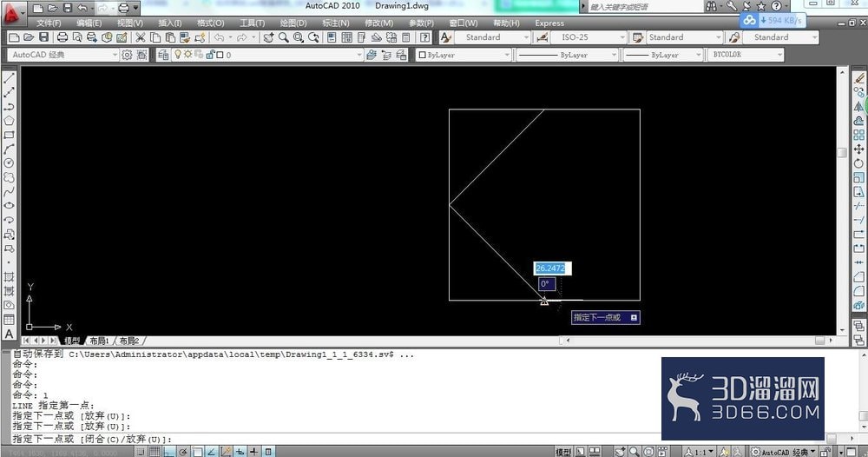The height and width of the screenshot is (457, 868).
Task: Click the Plot print icon
Action: 62,37
